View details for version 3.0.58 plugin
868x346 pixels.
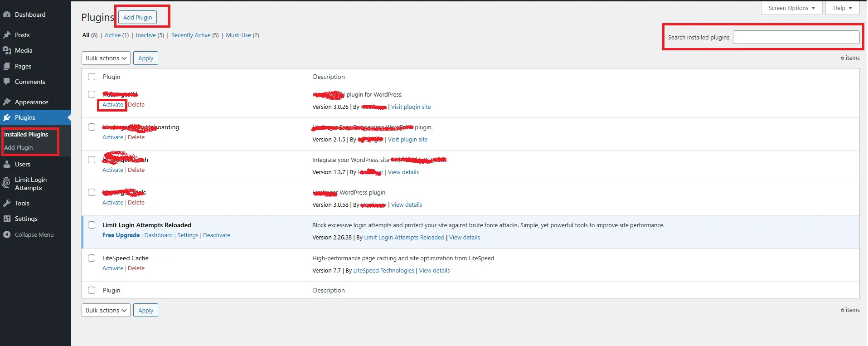[x=407, y=205]
